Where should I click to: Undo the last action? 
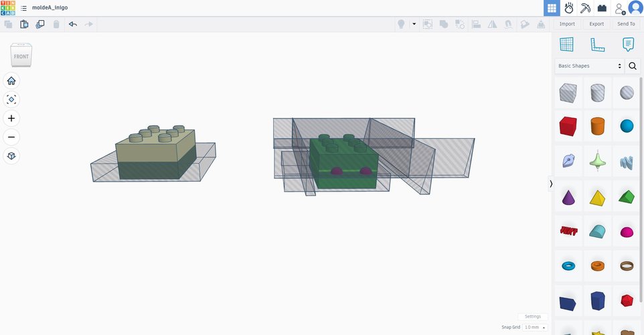pos(73,24)
